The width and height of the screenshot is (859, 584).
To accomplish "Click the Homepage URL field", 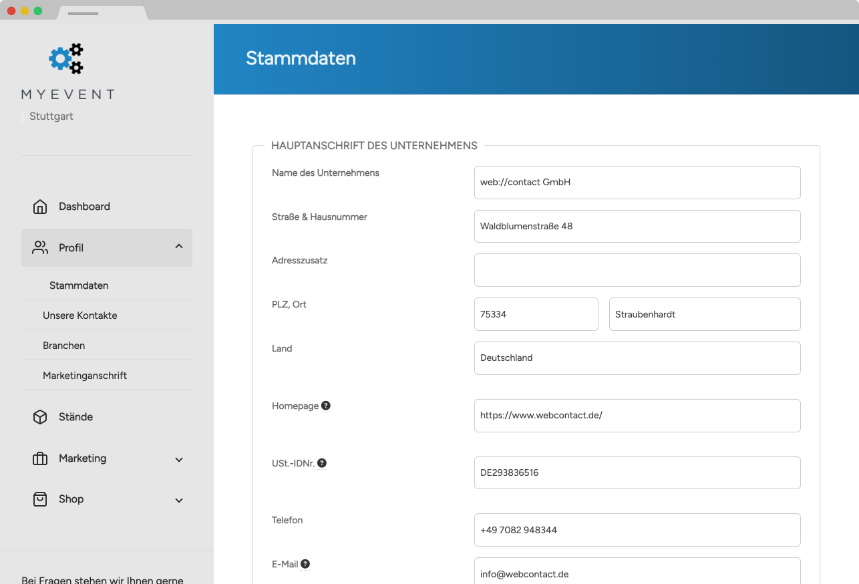I will pos(637,416).
